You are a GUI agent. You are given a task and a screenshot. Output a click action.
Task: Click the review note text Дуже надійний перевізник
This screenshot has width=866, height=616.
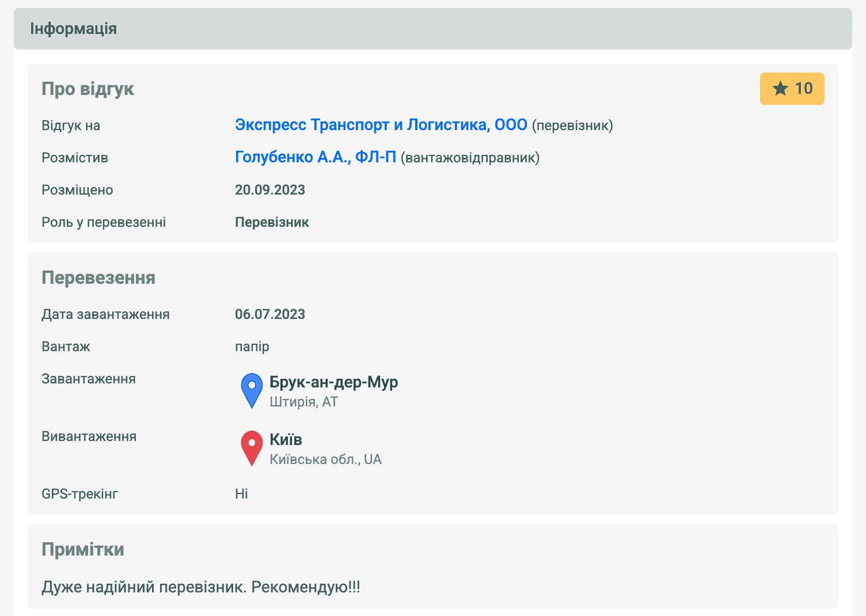tap(201, 587)
